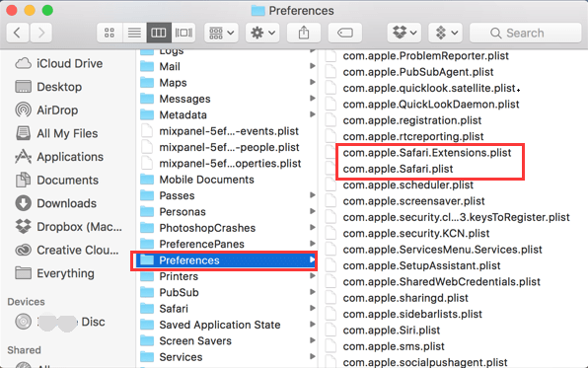The height and width of the screenshot is (368, 588).
Task: Open the item arrangement dropdown
Action: coord(221,33)
